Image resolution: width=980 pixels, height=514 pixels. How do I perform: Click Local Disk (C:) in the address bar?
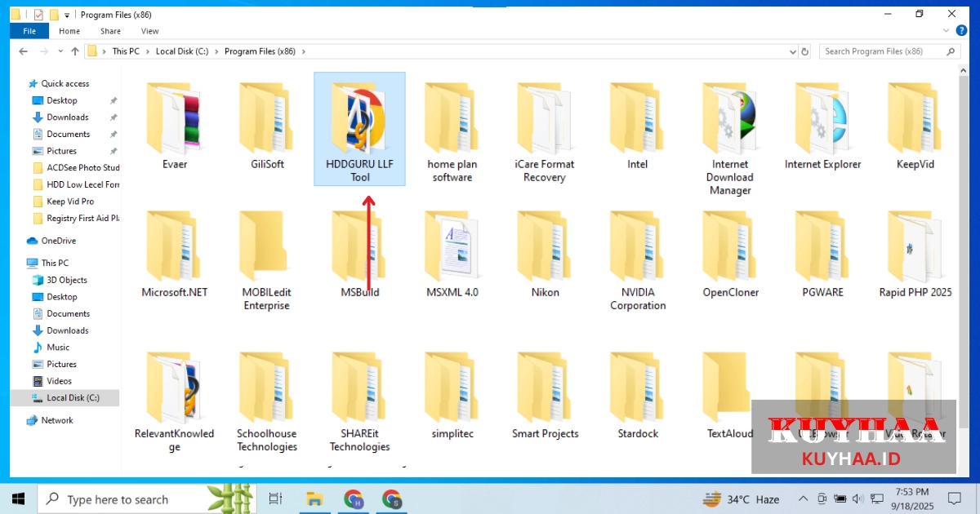(x=182, y=51)
